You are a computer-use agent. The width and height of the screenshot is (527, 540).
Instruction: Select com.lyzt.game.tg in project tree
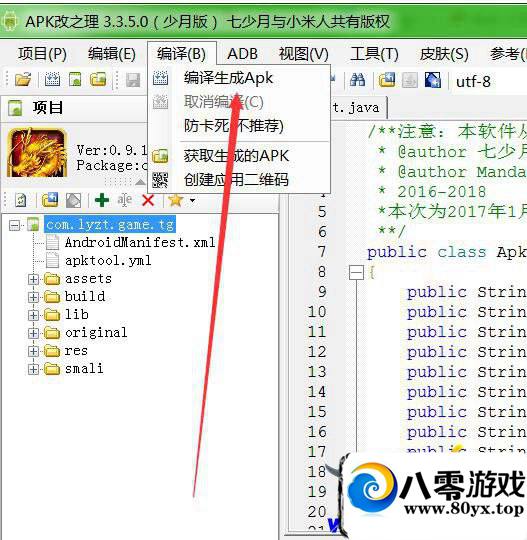110,225
